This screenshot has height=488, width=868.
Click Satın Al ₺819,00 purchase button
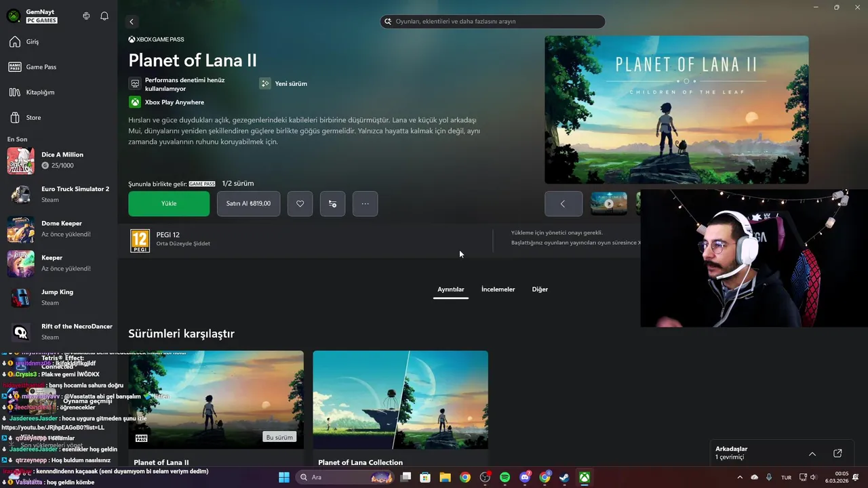(x=248, y=203)
